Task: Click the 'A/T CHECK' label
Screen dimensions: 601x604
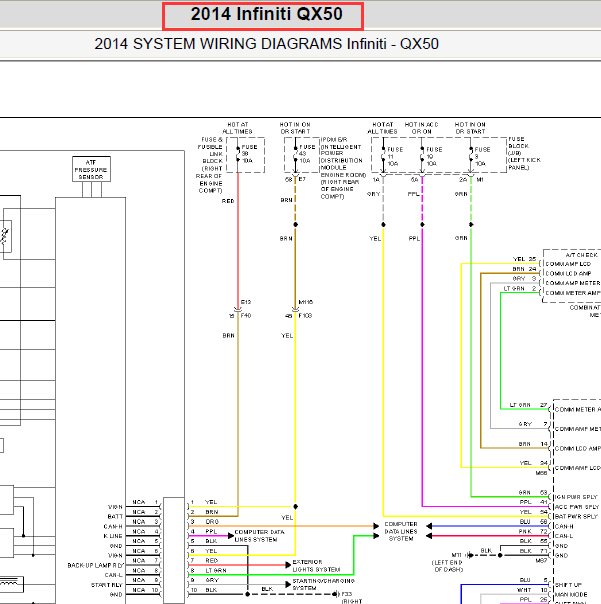Action: point(582,255)
